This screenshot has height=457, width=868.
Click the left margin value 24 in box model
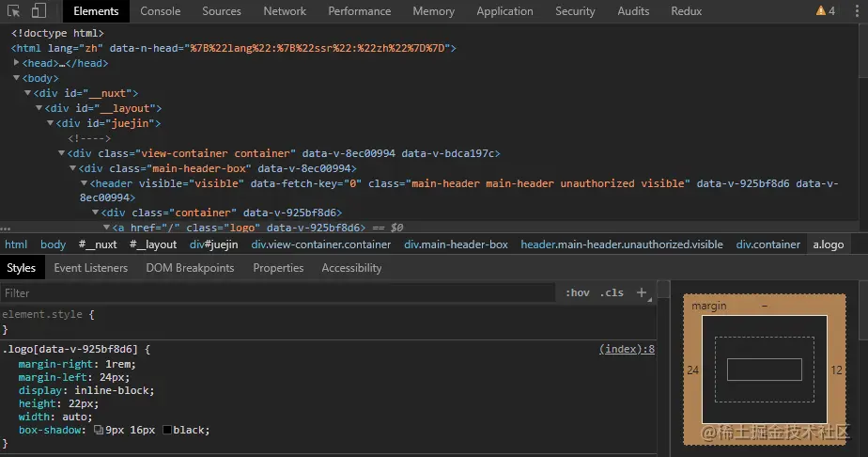[692, 370]
